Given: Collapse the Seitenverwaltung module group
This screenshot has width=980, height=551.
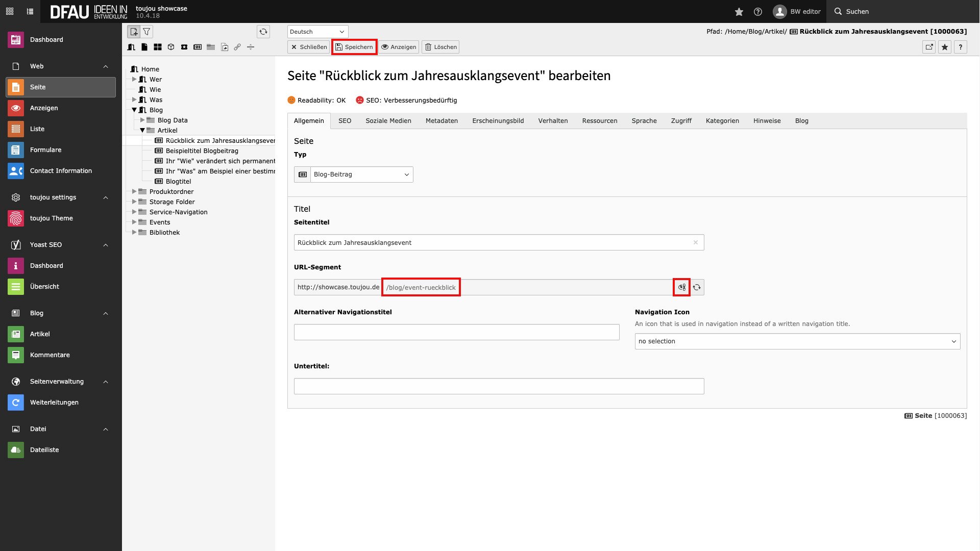Looking at the screenshot, I should point(106,382).
